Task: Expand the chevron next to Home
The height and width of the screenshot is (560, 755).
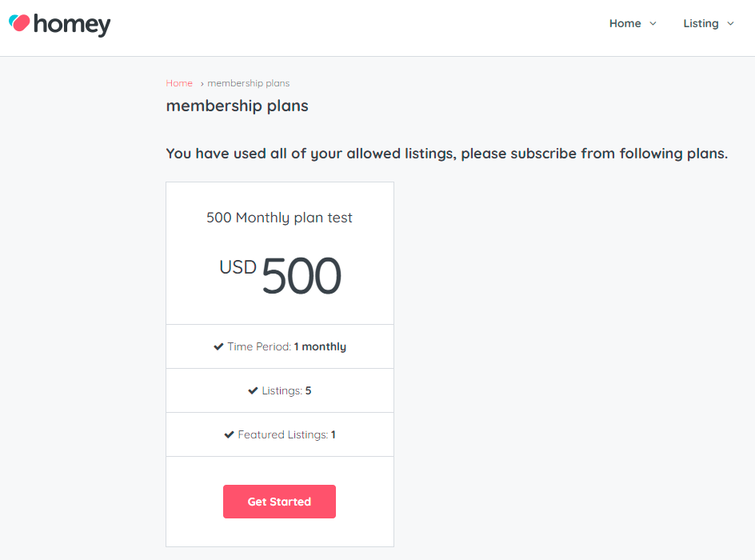Action: [653, 23]
